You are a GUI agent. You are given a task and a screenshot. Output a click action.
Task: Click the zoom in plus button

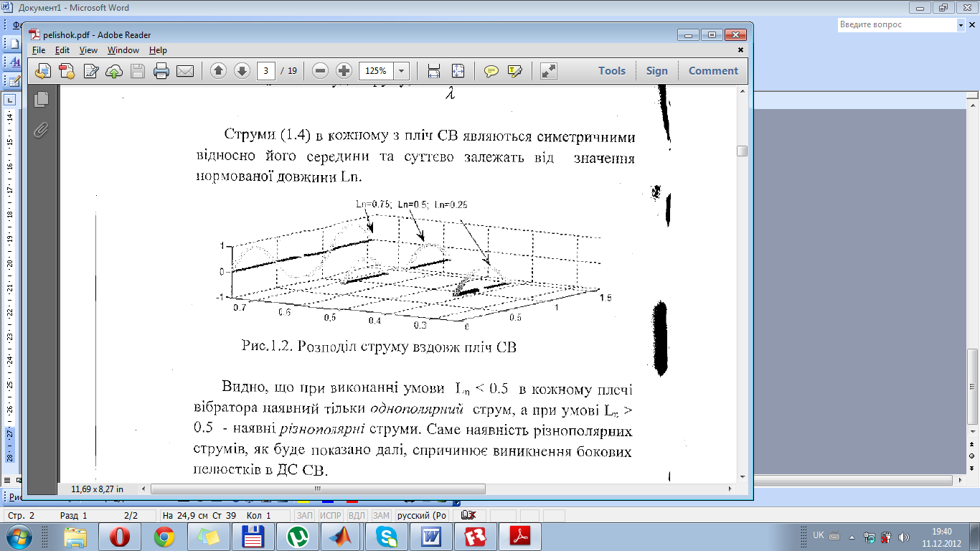click(344, 71)
